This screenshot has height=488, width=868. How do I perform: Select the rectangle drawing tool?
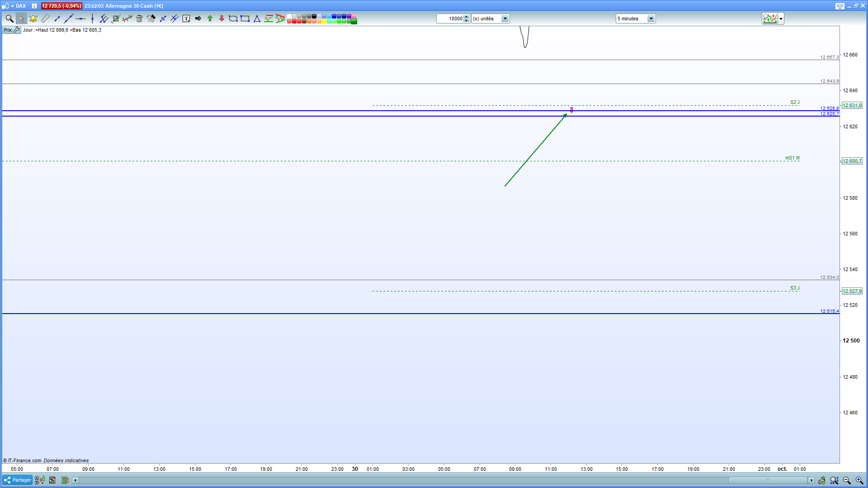[x=245, y=19]
